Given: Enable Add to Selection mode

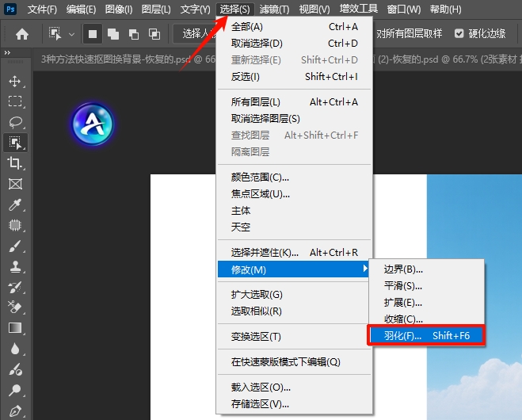Looking at the screenshot, I should click(x=112, y=34).
